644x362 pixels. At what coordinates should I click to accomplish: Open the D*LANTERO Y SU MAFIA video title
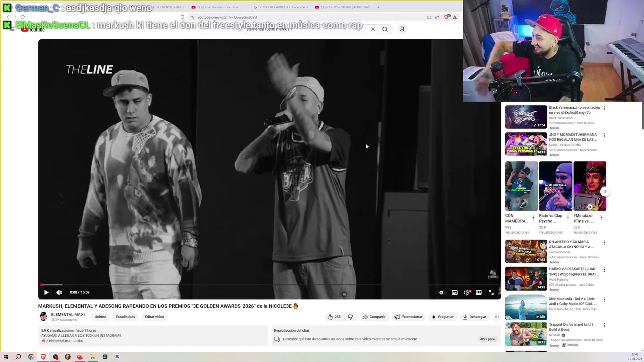pos(572,244)
